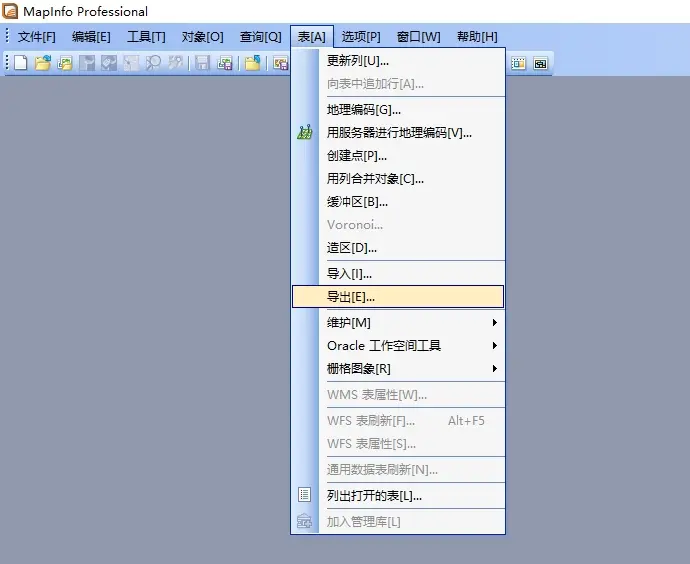The height and width of the screenshot is (564, 690).
Task: Click the grayed WFS 表刷新[F]... entry
Action: (x=398, y=421)
